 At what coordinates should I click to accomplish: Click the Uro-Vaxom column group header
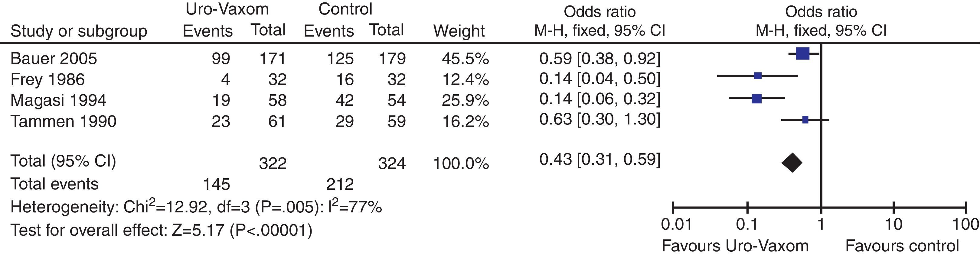[x=227, y=9]
